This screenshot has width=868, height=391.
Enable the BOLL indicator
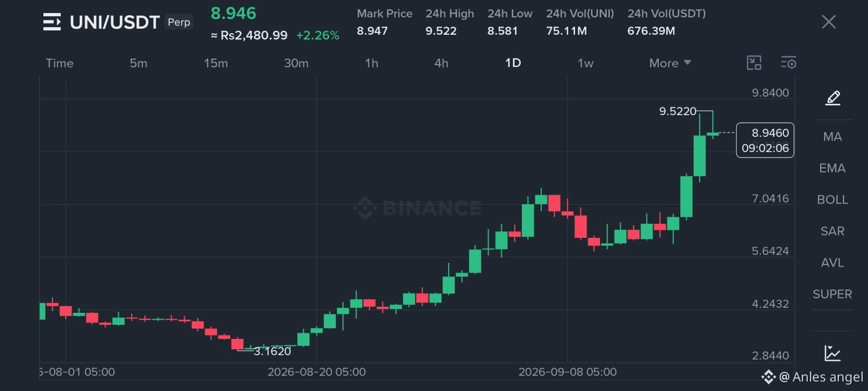pyautogui.click(x=832, y=199)
